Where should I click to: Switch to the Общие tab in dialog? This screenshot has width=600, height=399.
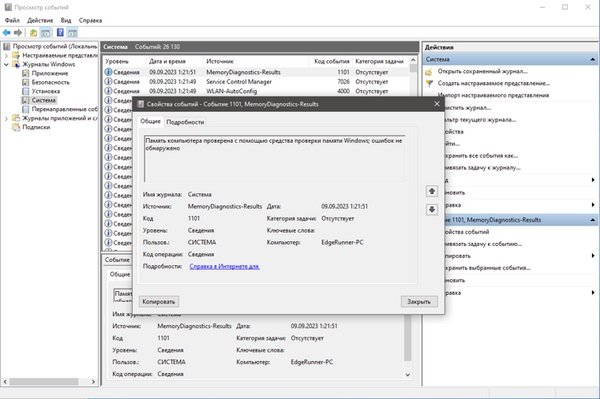pos(150,121)
